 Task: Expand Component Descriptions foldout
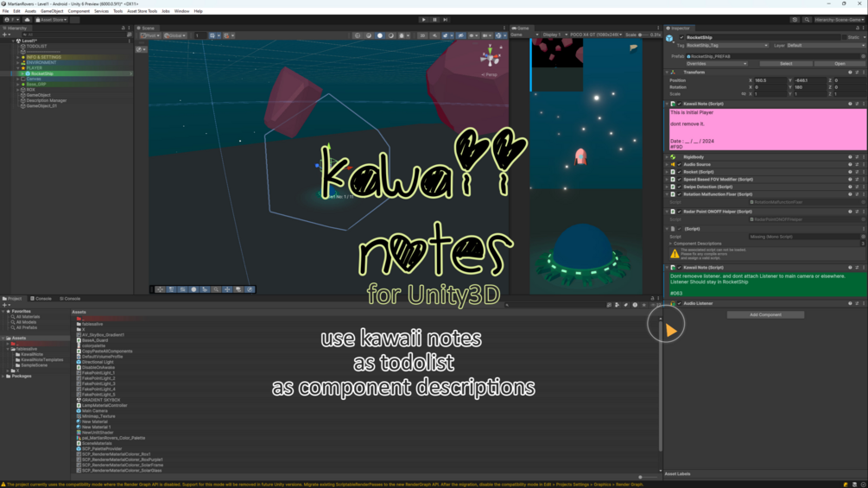[x=670, y=244]
